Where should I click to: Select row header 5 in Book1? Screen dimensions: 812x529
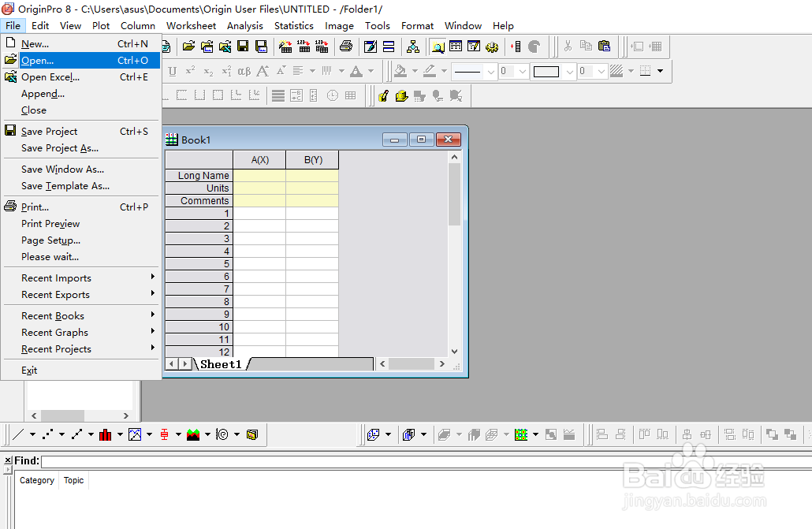pyautogui.click(x=199, y=264)
